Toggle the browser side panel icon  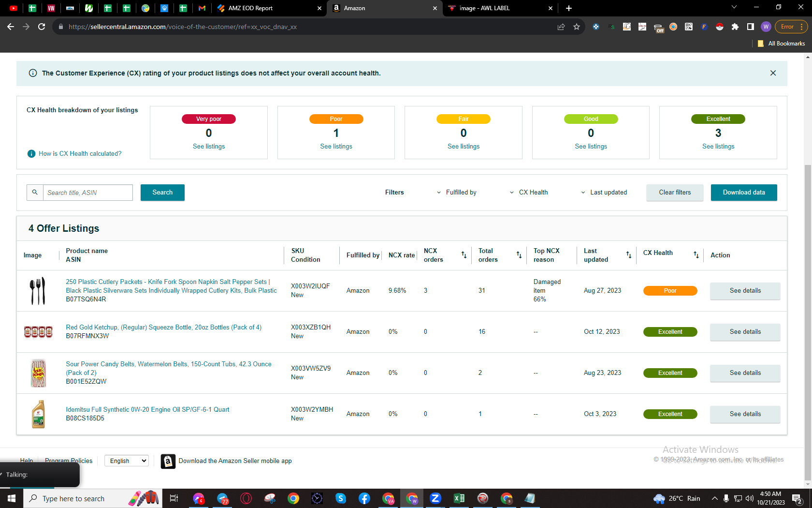coord(751,27)
